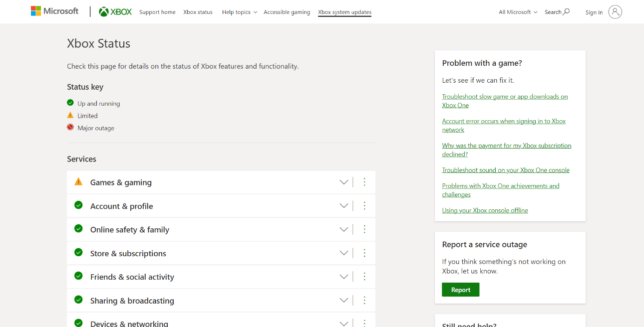
Task: Click the Services heading
Action: (x=82, y=159)
